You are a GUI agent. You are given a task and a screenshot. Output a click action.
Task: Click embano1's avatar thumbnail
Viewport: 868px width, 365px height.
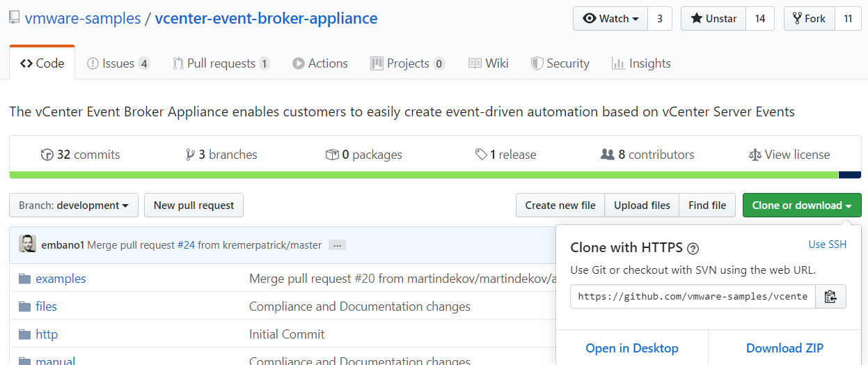click(x=28, y=244)
